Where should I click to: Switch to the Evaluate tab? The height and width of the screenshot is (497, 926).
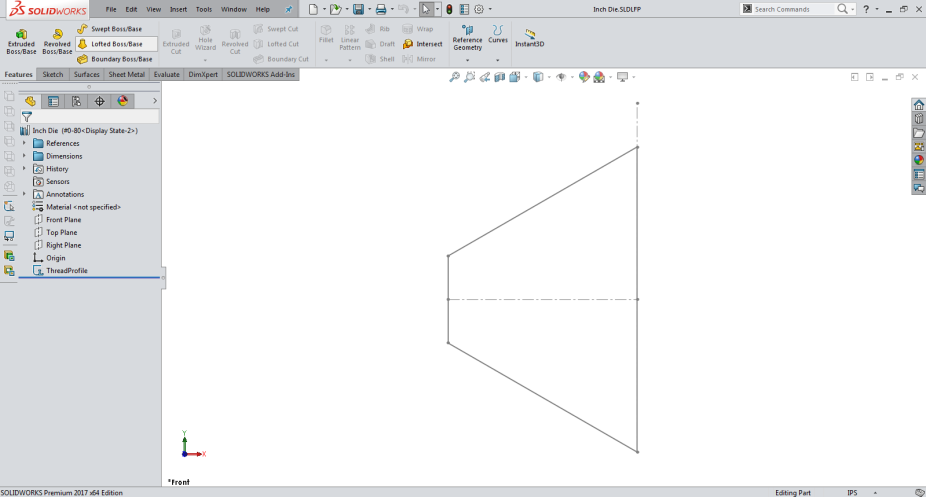(167, 74)
